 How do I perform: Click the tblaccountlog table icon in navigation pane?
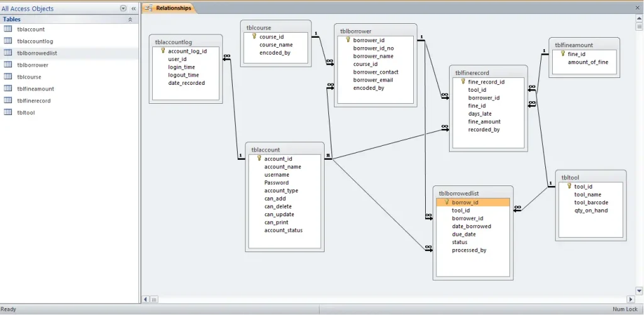(8, 41)
